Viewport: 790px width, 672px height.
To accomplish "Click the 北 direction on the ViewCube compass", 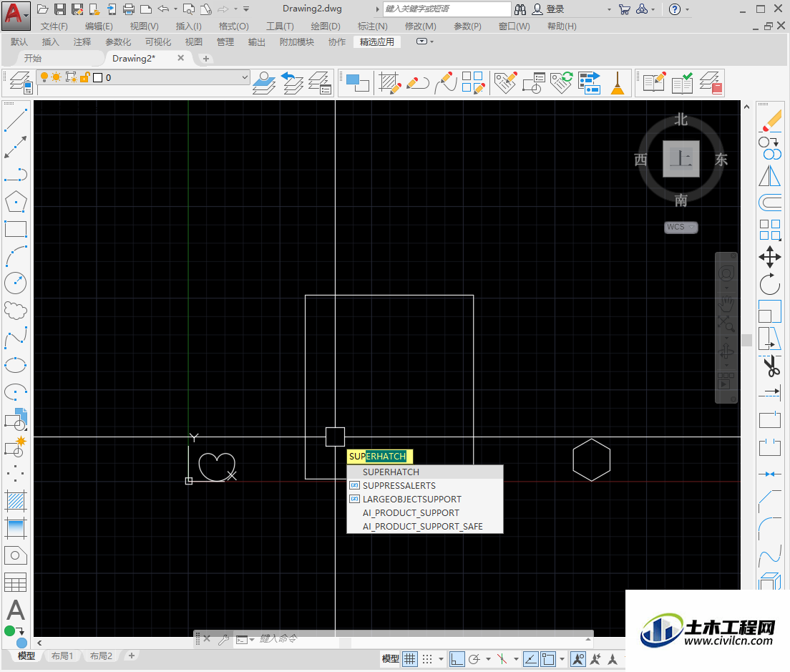I will coord(681,120).
